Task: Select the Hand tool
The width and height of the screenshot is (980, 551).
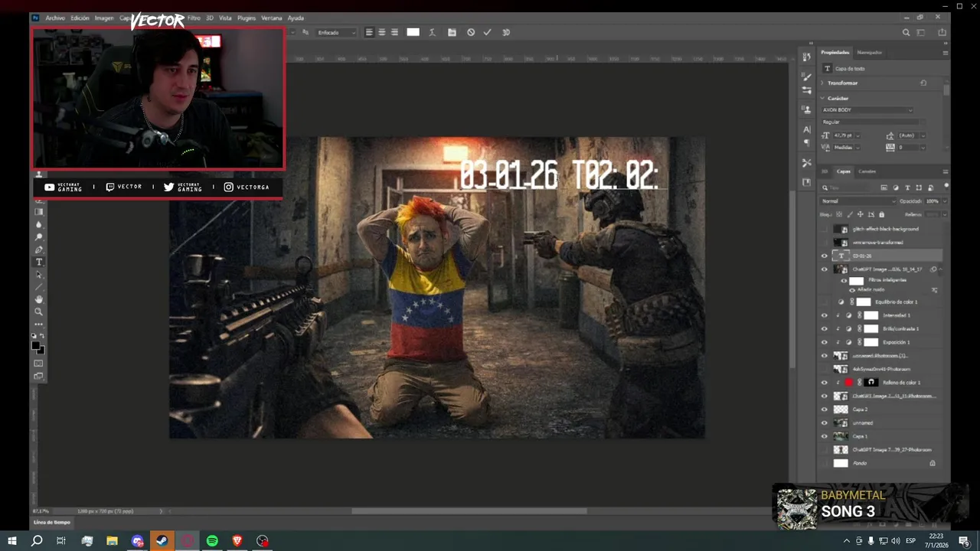Action: point(39,299)
